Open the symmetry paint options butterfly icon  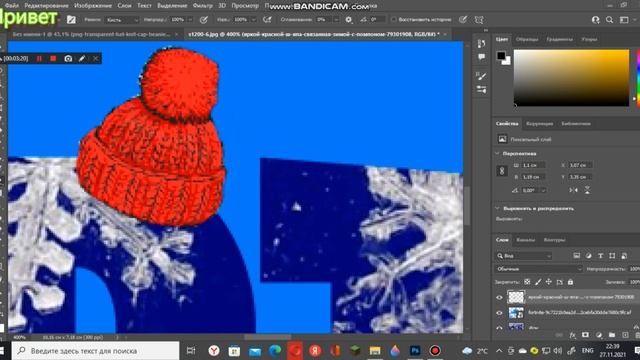point(479,20)
